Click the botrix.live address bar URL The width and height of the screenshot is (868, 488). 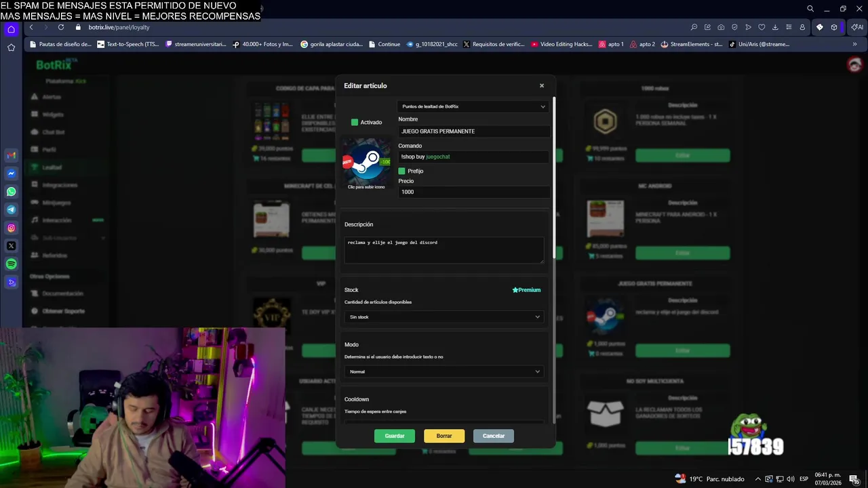click(x=119, y=27)
